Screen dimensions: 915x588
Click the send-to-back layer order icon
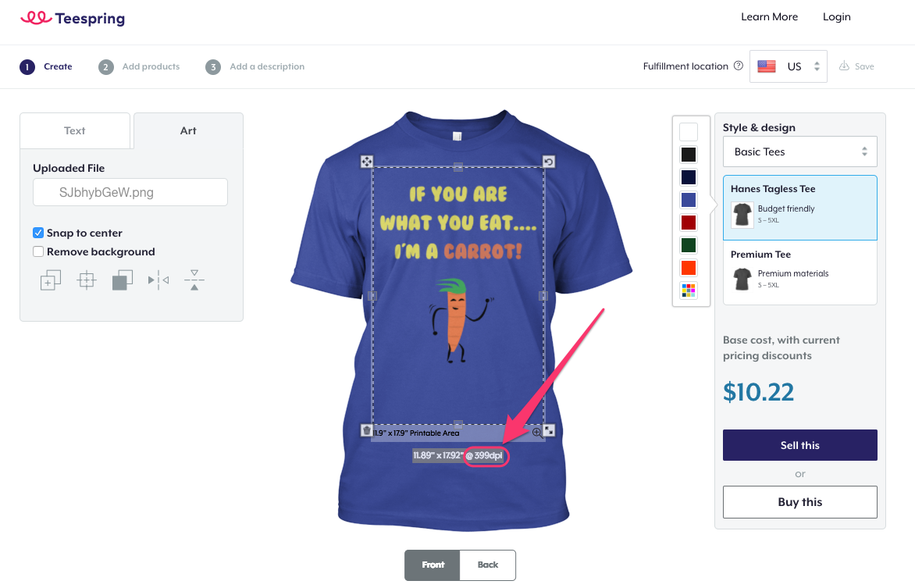[x=123, y=280]
